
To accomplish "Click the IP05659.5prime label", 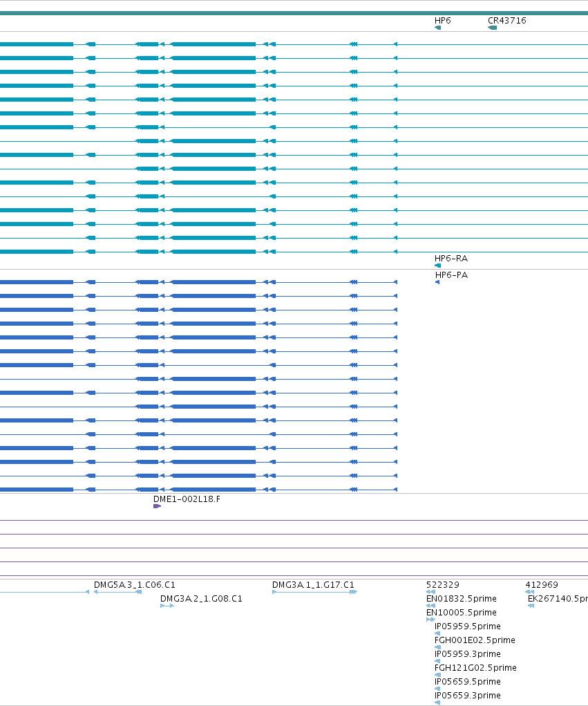I will (468, 682).
